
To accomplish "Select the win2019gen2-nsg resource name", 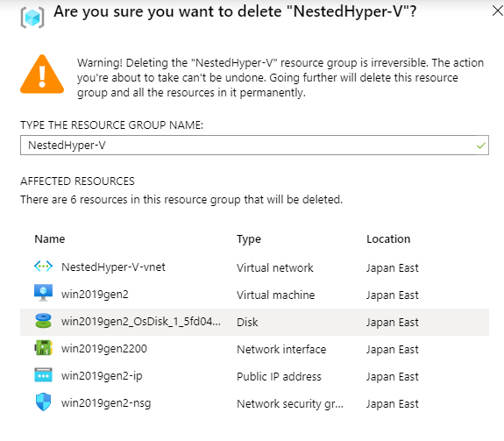I will 106,403.
